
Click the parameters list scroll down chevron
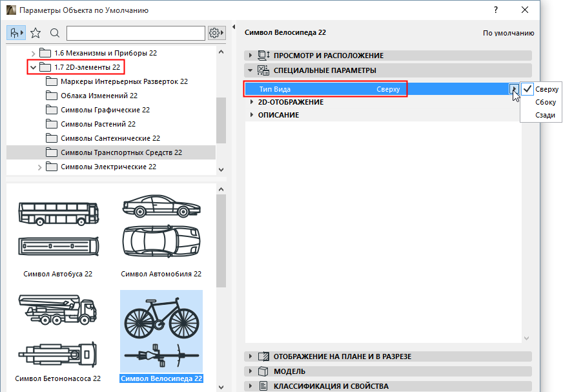[526, 338]
